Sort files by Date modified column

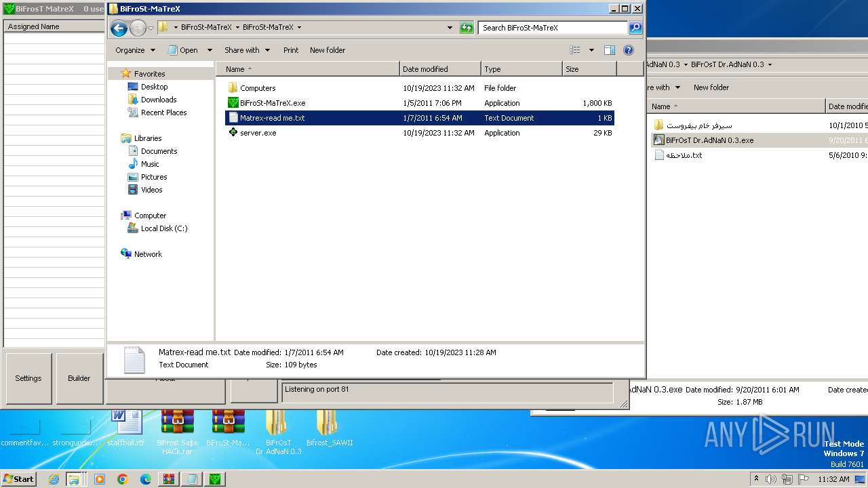coord(440,69)
